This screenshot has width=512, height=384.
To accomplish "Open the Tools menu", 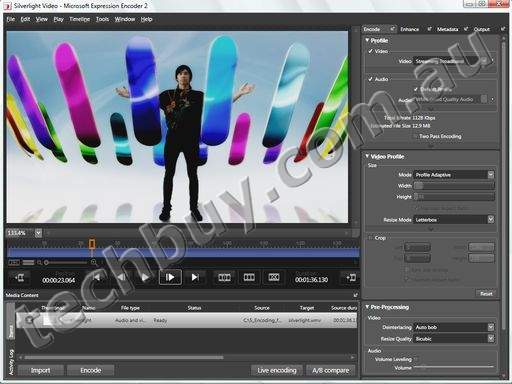I will click(102, 19).
